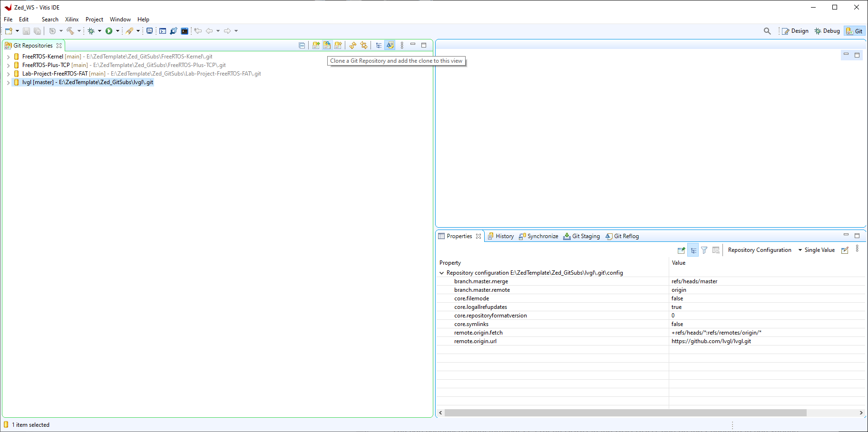Switch to the Debug perspective

tap(827, 31)
